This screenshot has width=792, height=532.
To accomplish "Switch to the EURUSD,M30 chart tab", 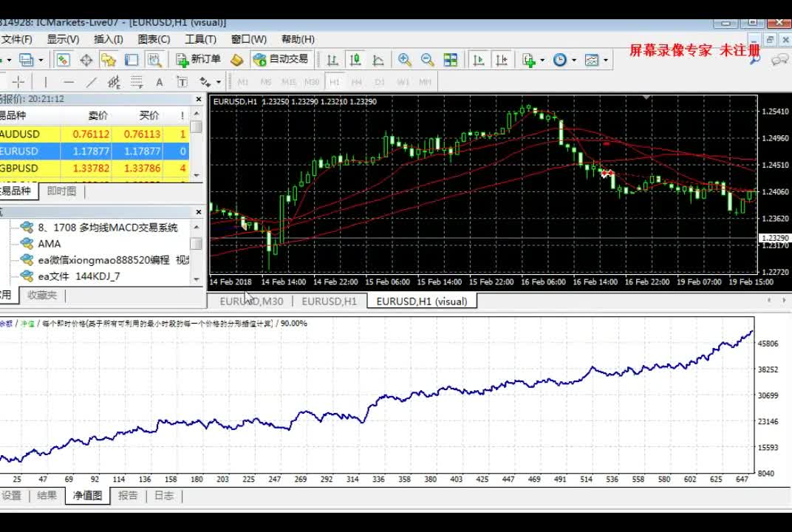I will (x=251, y=301).
